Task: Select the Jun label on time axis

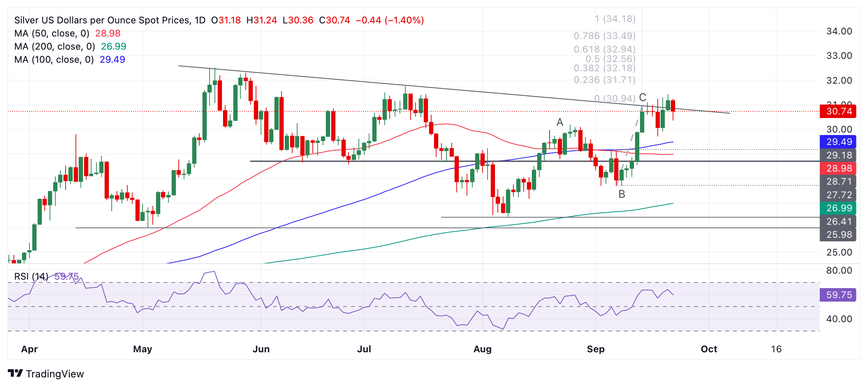Action: [261, 349]
